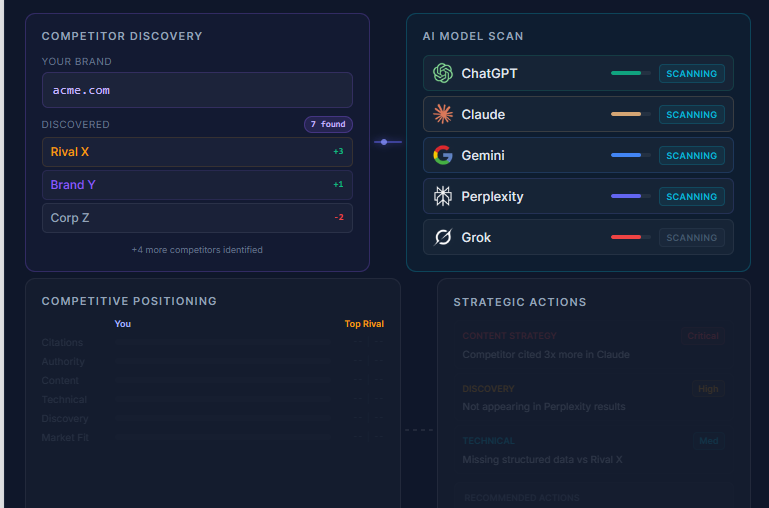Click the "7 found" badge
The width and height of the screenshot is (769, 508).
point(328,125)
